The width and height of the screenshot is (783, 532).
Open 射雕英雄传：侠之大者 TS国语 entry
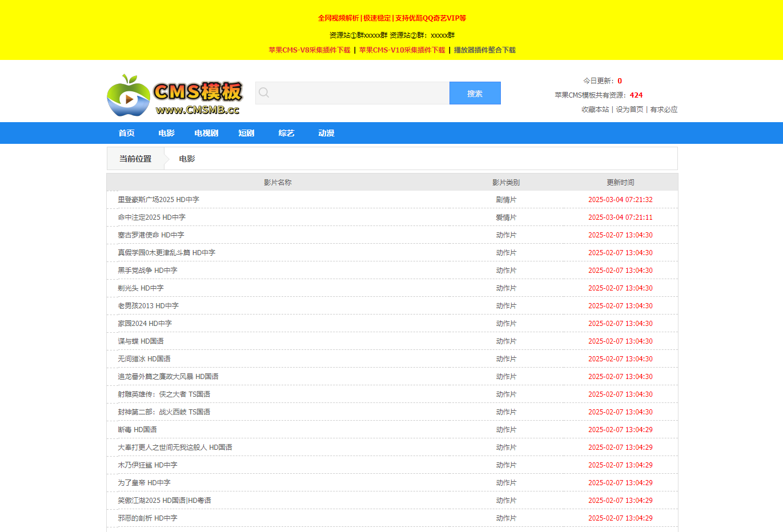tap(164, 394)
